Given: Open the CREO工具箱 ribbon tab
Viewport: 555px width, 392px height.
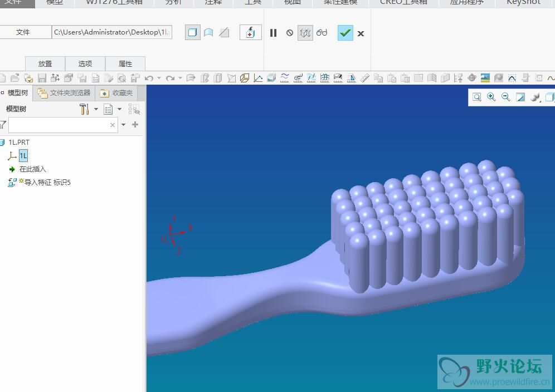Looking at the screenshot, I should (403, 3).
